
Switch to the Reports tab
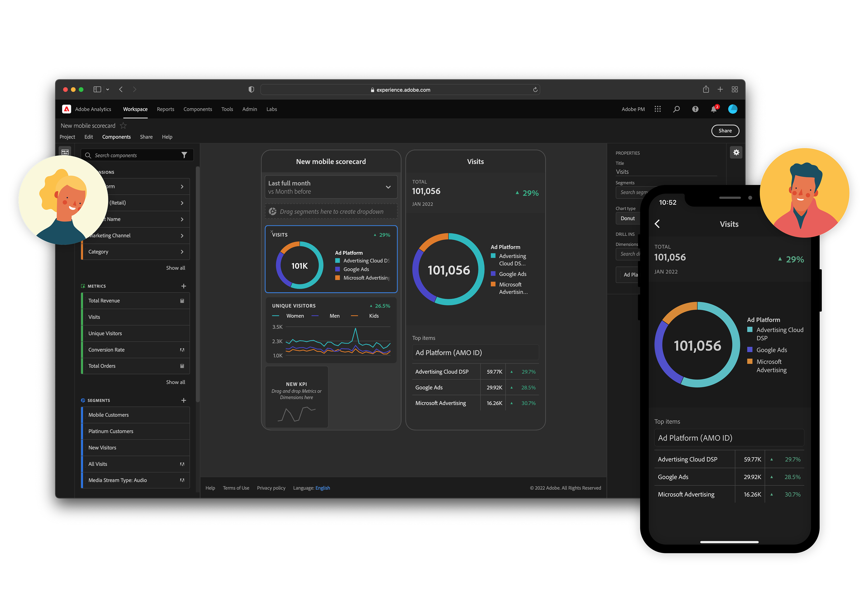pos(165,109)
